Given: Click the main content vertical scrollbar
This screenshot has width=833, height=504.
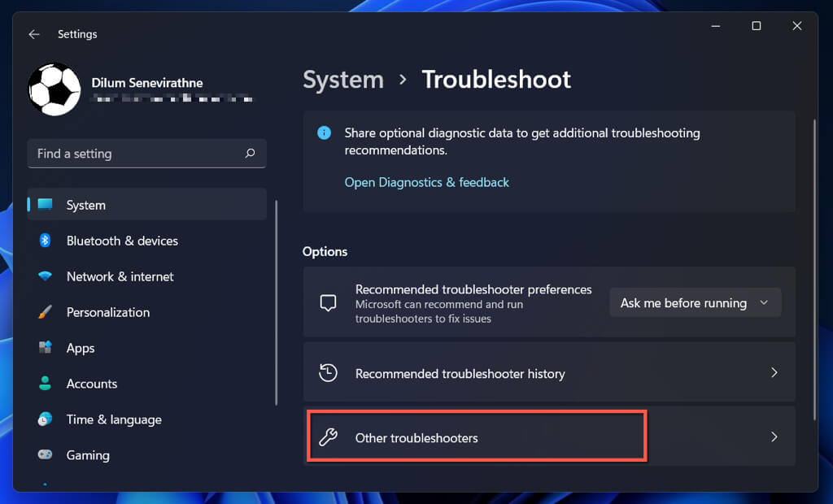Looking at the screenshot, I should [814, 268].
